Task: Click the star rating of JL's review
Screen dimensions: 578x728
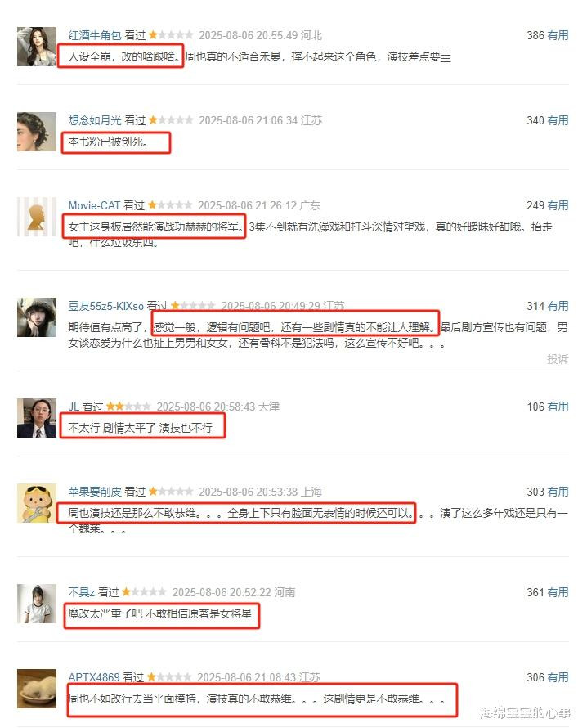Action: tap(128, 407)
